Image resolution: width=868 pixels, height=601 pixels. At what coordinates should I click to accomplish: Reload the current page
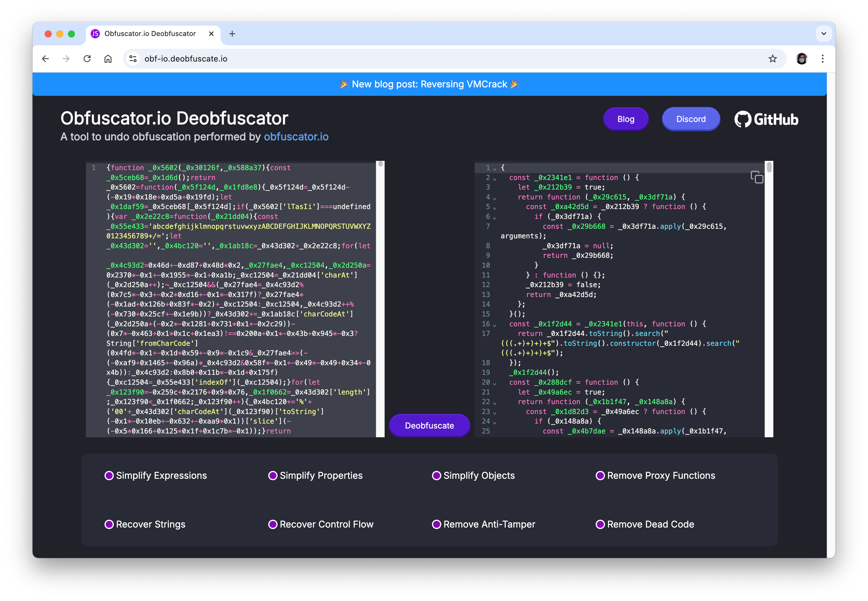(87, 59)
